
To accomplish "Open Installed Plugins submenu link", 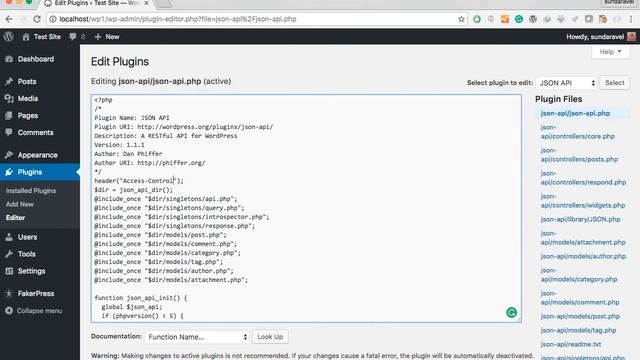I will pos(31,191).
